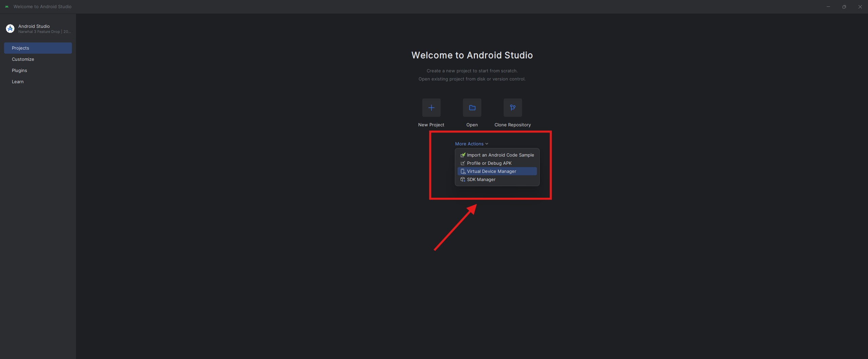This screenshot has height=359, width=868.
Task: Click the Android icon in title bar
Action: click(7, 6)
